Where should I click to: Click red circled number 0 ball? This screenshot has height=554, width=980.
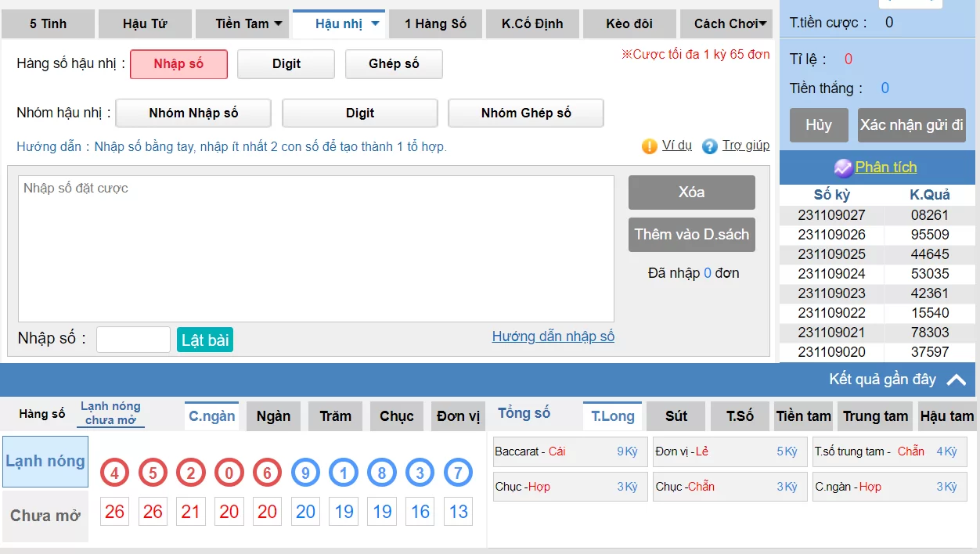coord(229,473)
